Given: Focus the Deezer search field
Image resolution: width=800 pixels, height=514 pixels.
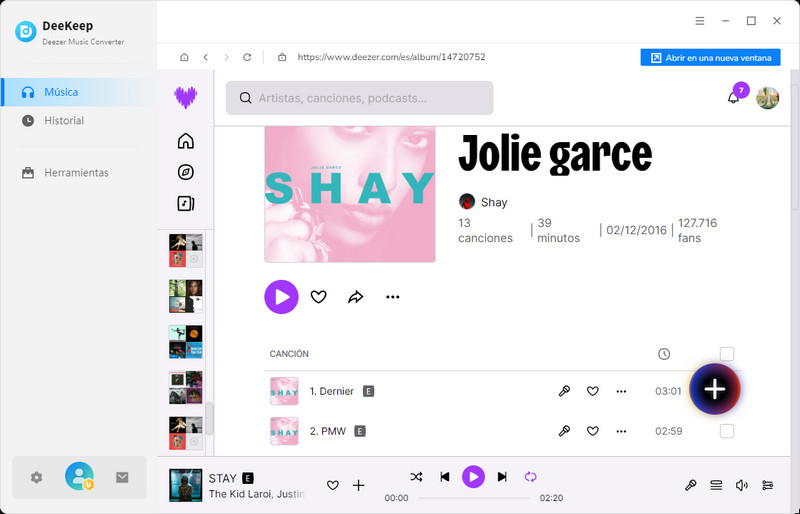Looking at the screenshot, I should pos(360,97).
